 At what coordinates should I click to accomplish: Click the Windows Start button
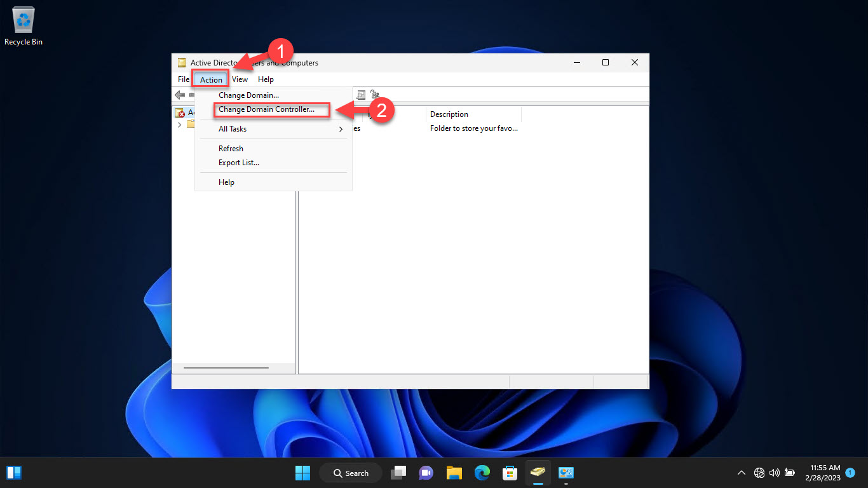point(302,473)
